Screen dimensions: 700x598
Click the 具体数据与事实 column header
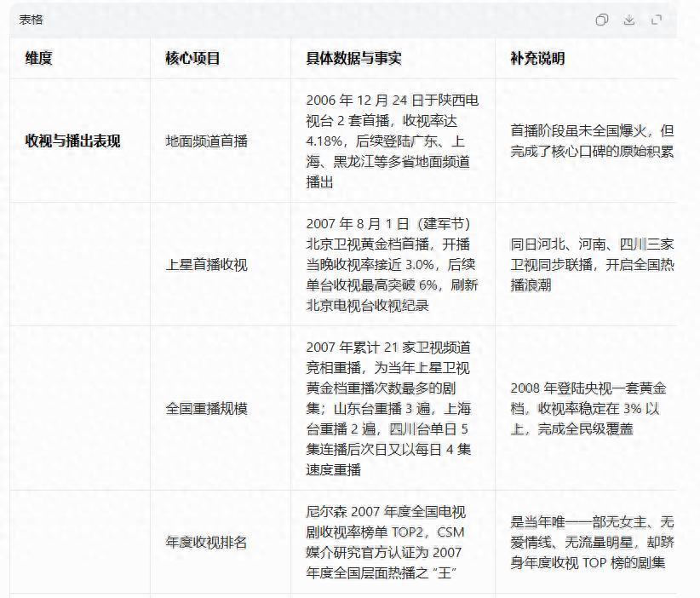point(353,59)
